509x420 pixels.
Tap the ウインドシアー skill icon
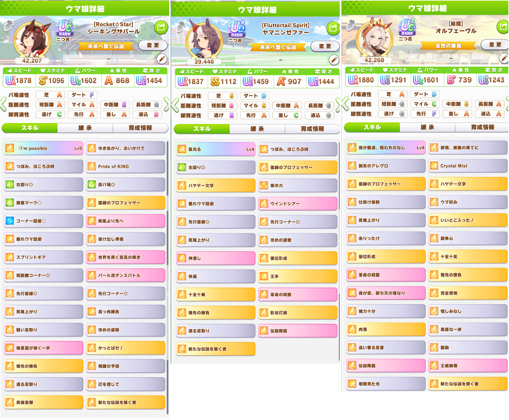tap(264, 204)
